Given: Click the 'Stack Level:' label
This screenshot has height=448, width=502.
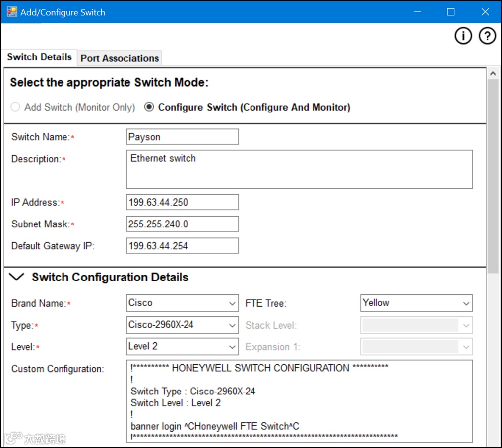Looking at the screenshot, I should [x=271, y=325].
